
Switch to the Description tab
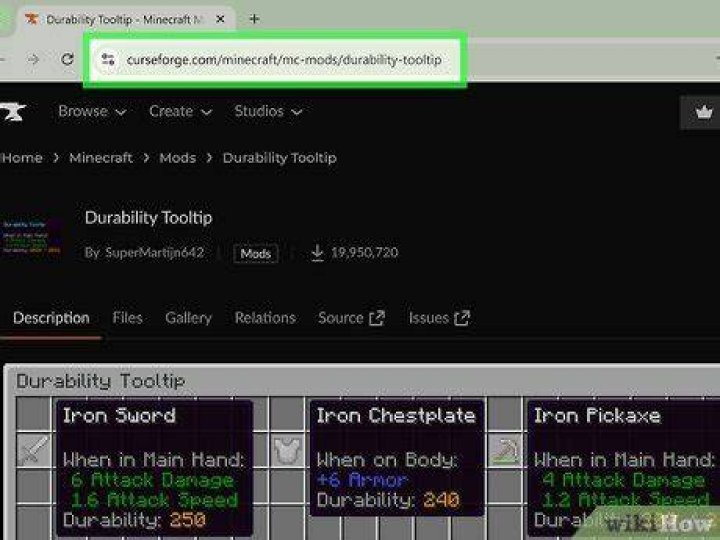51,318
